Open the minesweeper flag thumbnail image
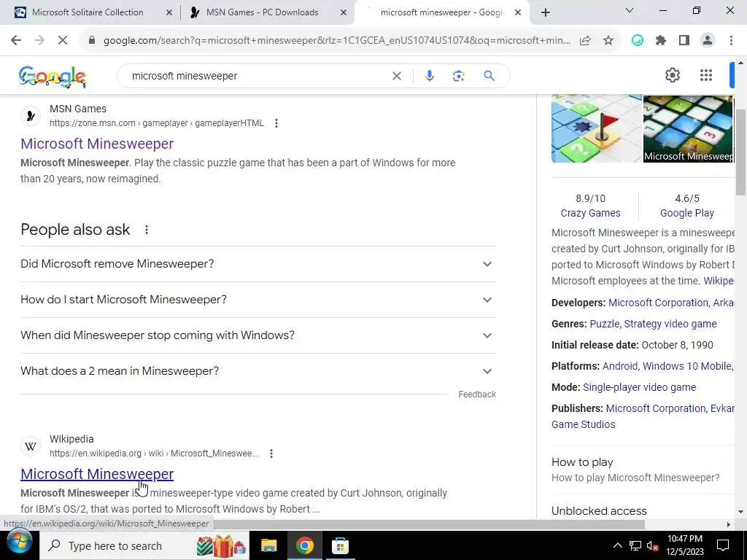Screen dimensions: 747x560 point(597,128)
